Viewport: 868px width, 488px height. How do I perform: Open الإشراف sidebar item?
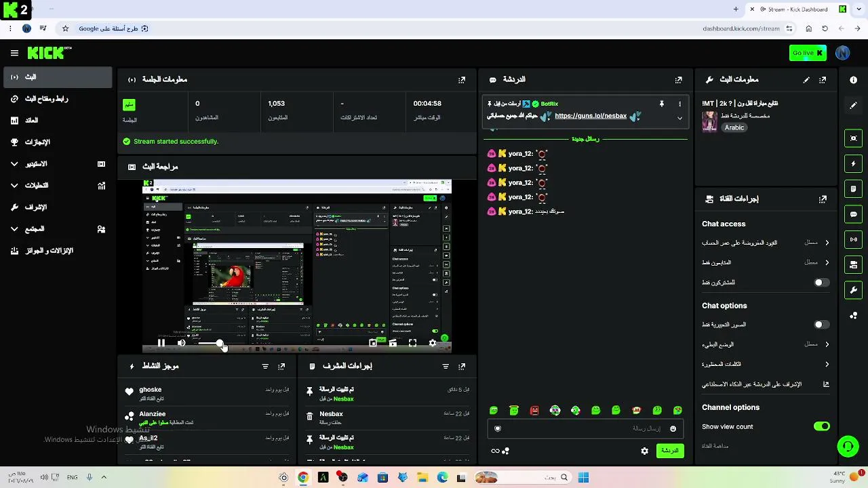(57, 207)
